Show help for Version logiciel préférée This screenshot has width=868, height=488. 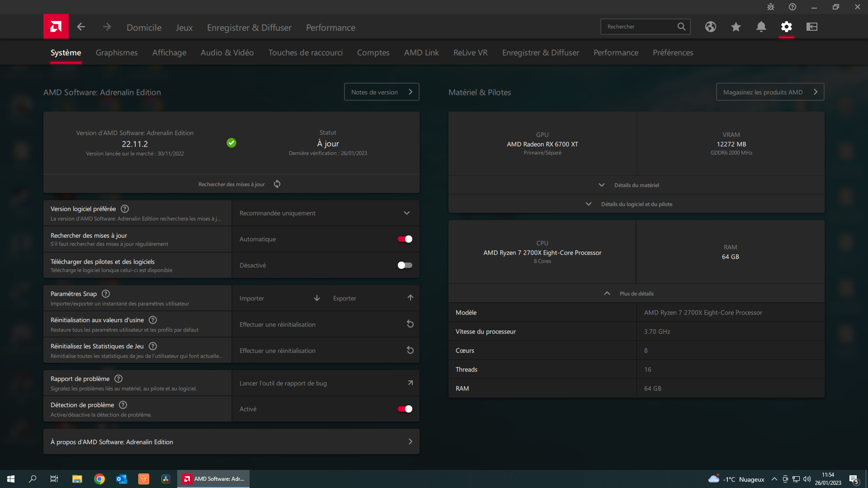pos(125,209)
